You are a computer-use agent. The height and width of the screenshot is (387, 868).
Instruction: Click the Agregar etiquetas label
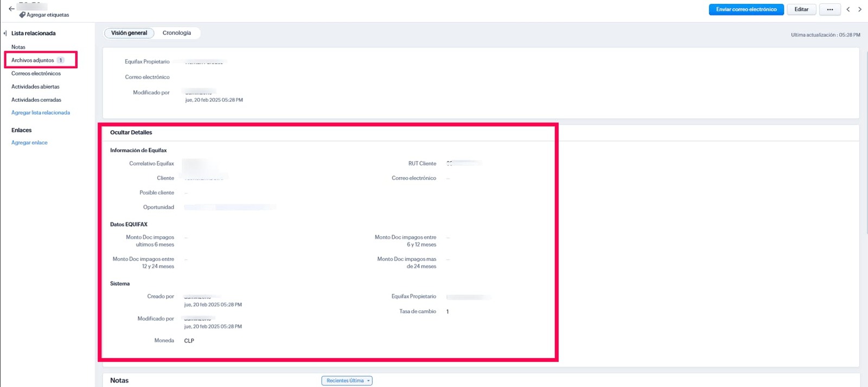[x=48, y=15]
